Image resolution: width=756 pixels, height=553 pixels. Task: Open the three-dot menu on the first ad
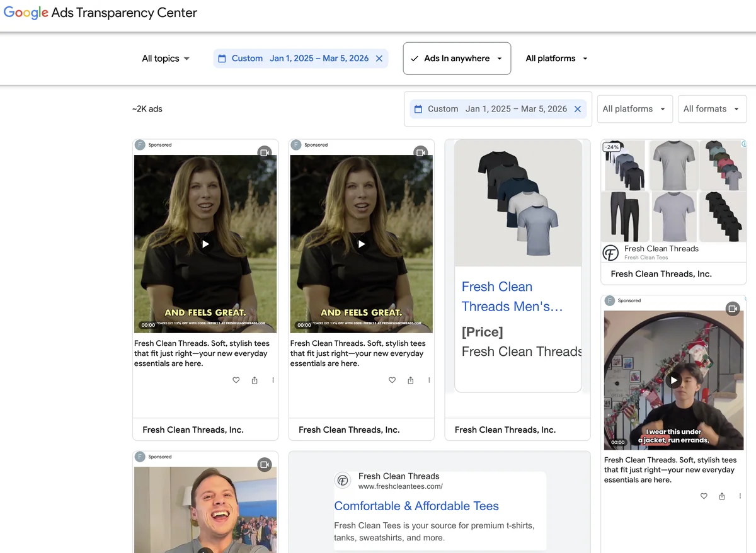click(273, 380)
